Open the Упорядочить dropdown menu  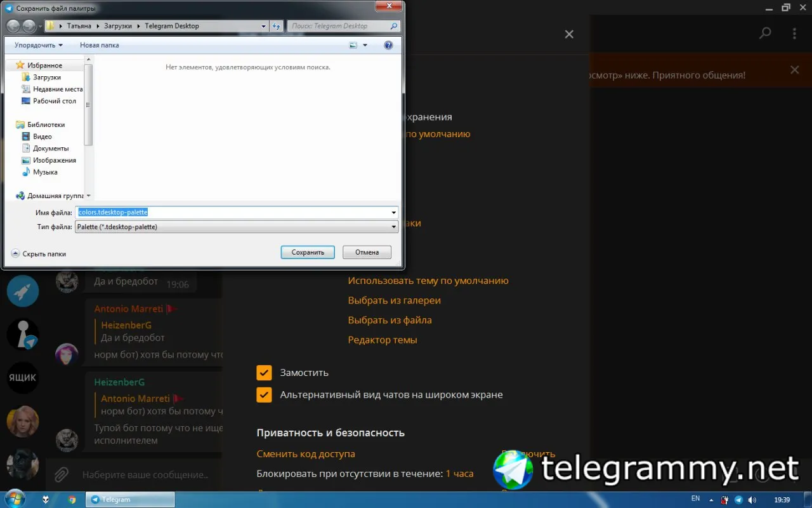click(39, 45)
